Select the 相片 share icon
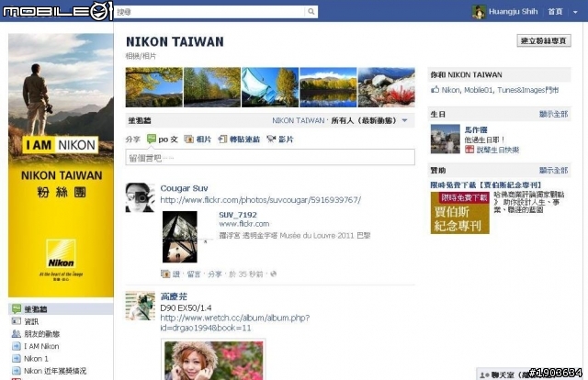This screenshot has width=588, height=380. (x=188, y=139)
